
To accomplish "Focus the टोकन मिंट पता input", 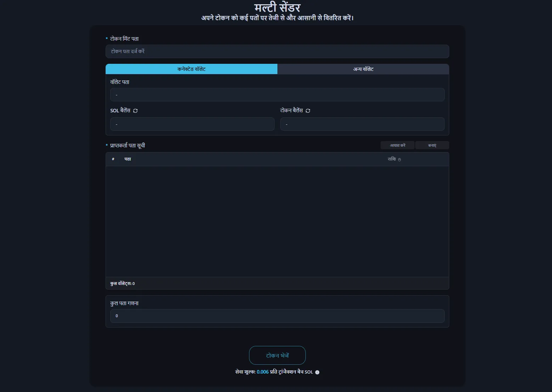I will [277, 51].
